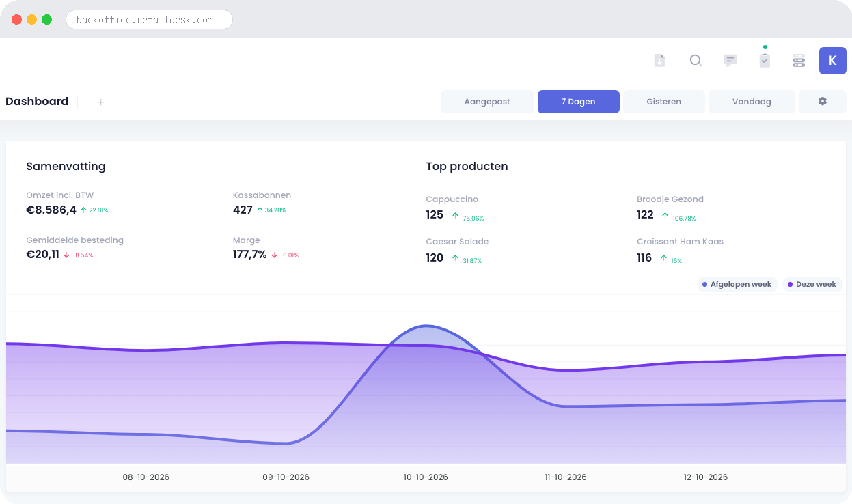852x504 pixels.
Task: Click the browser address bar
Action: tap(149, 20)
